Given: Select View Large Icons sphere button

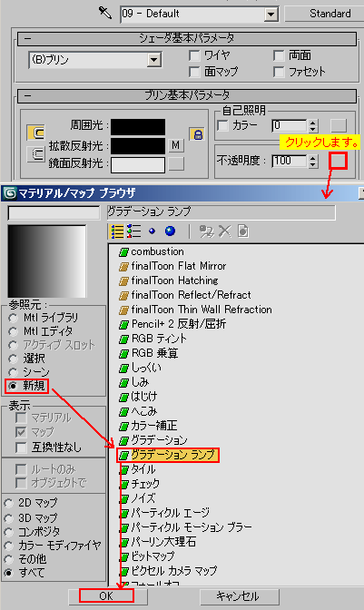Looking at the screenshot, I should 170,231.
